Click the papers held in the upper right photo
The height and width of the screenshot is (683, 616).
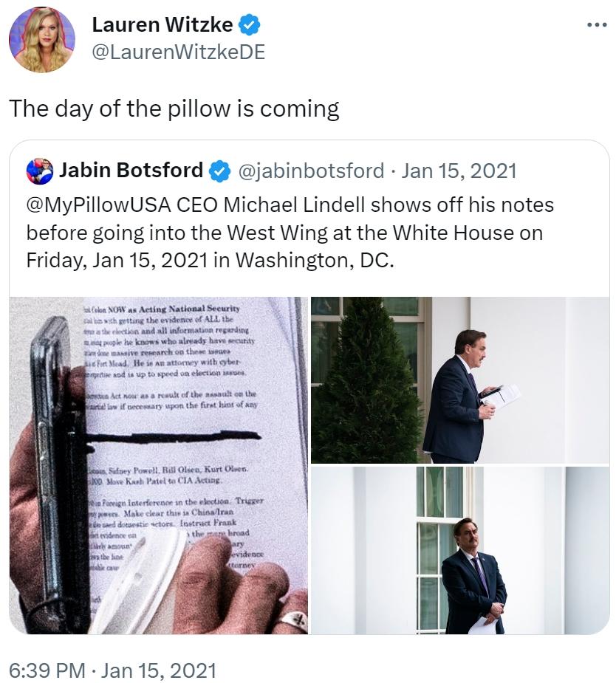[x=504, y=397]
